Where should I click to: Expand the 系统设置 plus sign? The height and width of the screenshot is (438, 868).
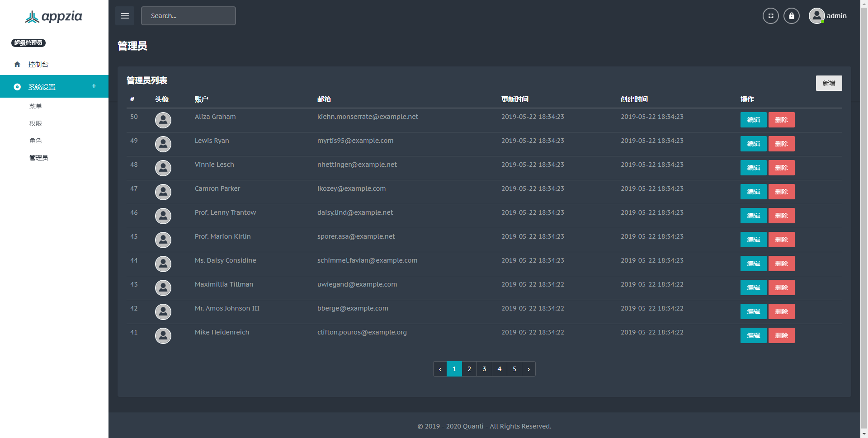point(94,86)
